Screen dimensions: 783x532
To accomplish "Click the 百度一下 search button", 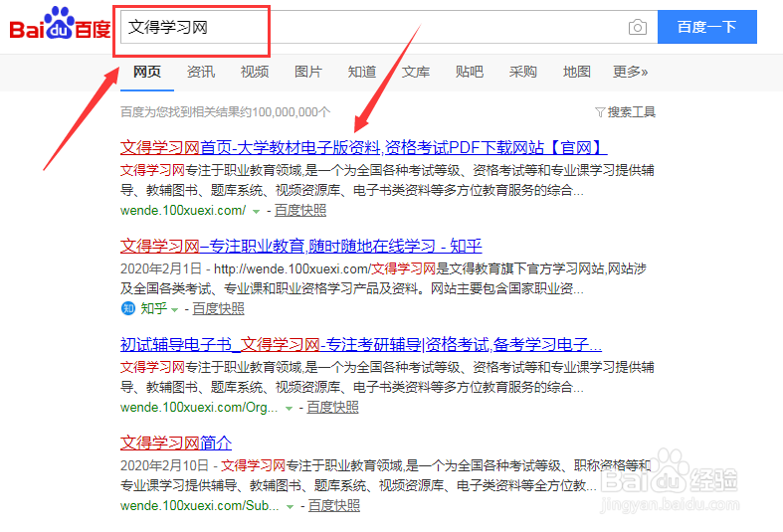I will [707, 27].
